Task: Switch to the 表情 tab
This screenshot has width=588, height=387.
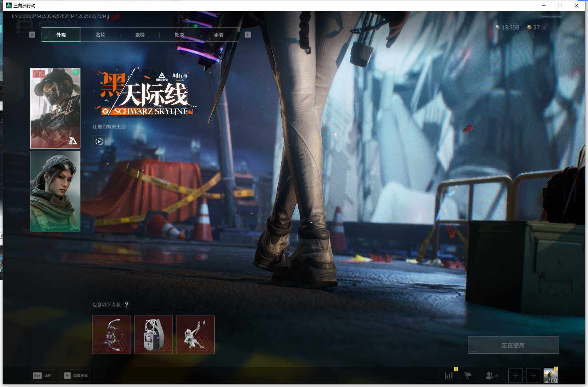Action: tap(140, 35)
